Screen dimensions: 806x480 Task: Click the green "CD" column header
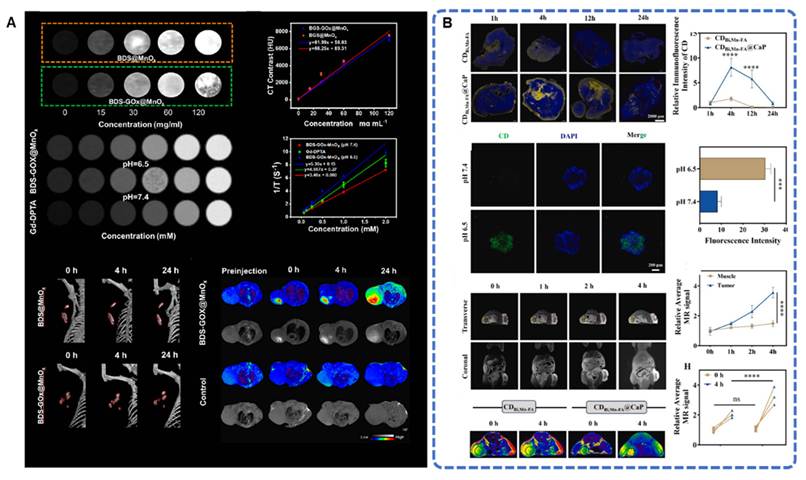(503, 136)
